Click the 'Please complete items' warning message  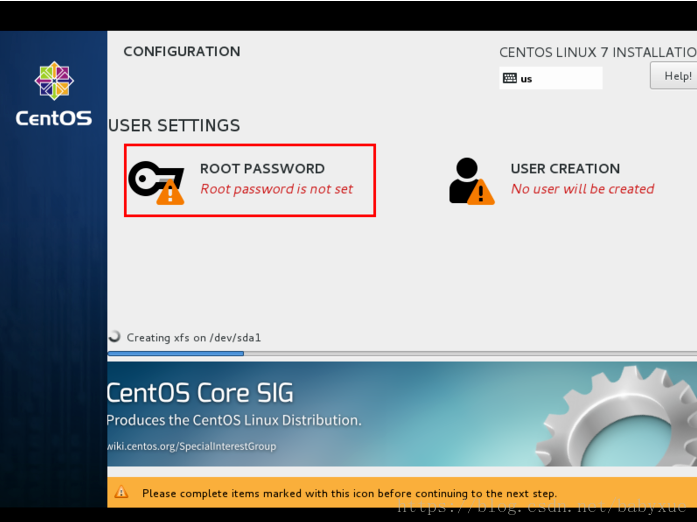(x=349, y=493)
